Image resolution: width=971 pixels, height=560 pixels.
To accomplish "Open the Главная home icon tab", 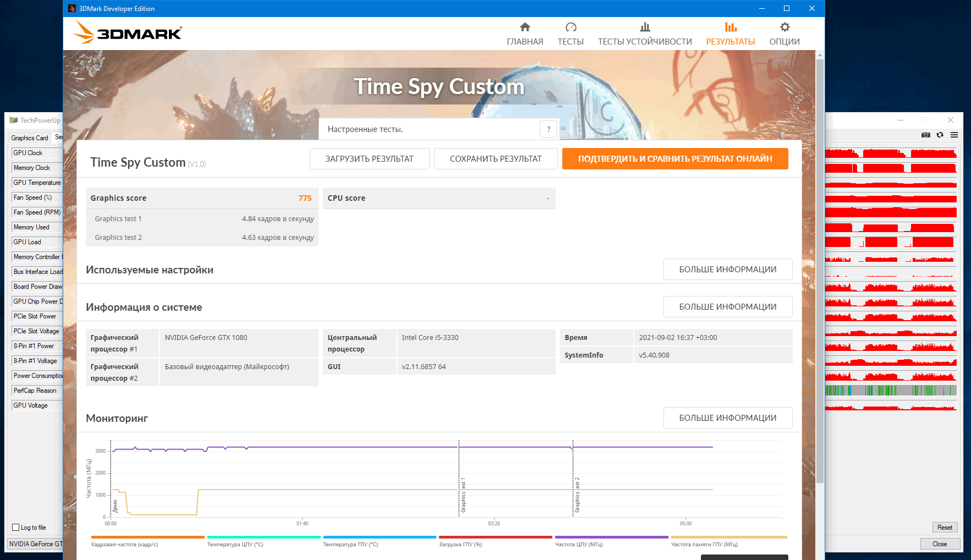I will click(x=525, y=27).
